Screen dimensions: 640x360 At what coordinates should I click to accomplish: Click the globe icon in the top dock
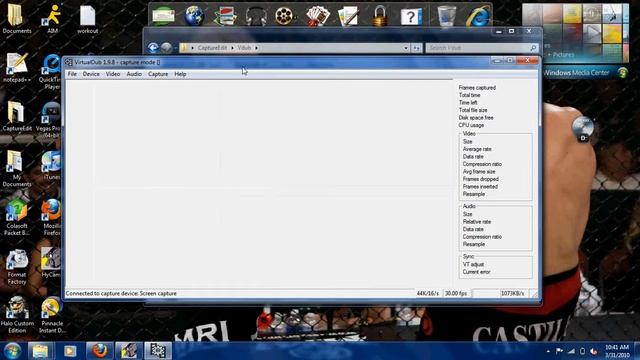(194, 16)
